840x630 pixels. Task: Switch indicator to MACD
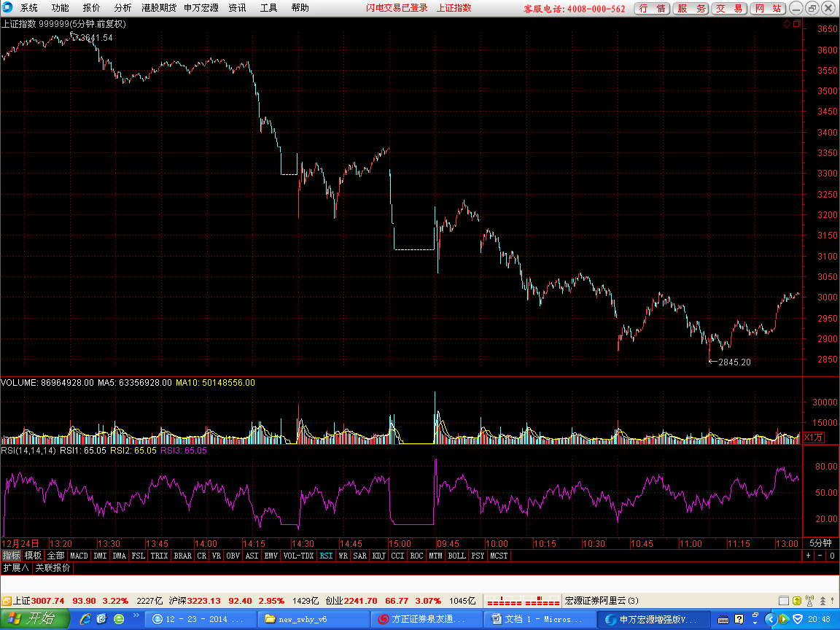click(79, 556)
